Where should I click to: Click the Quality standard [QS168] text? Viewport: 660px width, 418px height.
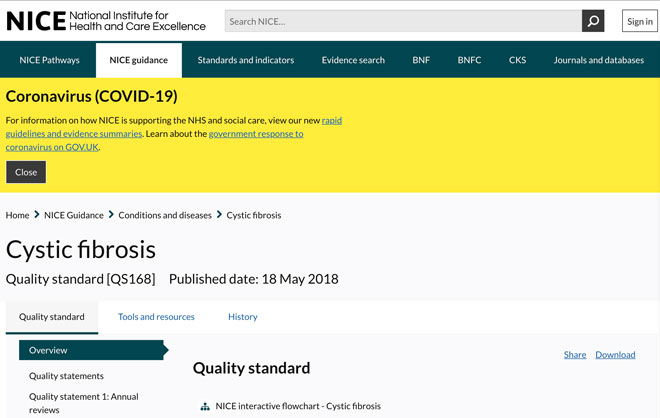point(80,279)
